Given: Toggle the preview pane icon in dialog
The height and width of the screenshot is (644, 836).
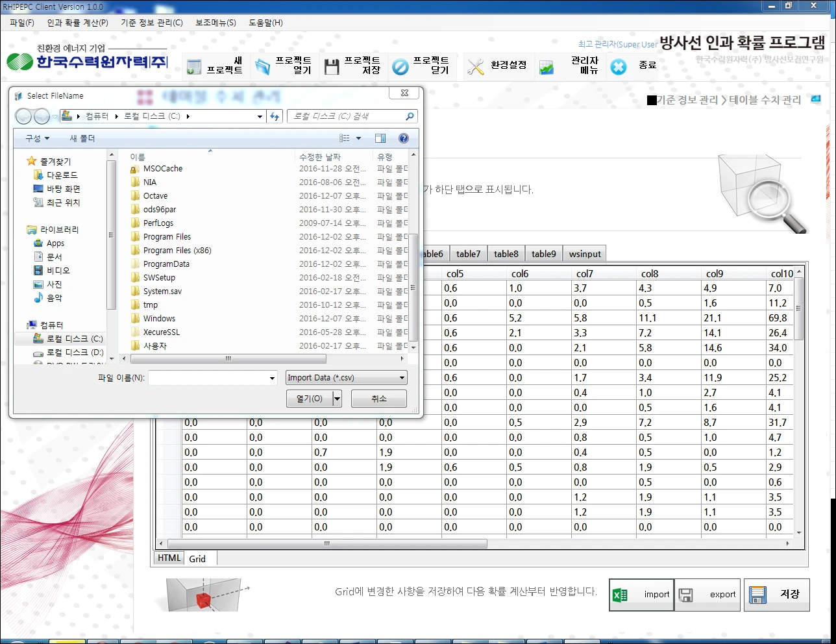Looking at the screenshot, I should click(x=380, y=138).
